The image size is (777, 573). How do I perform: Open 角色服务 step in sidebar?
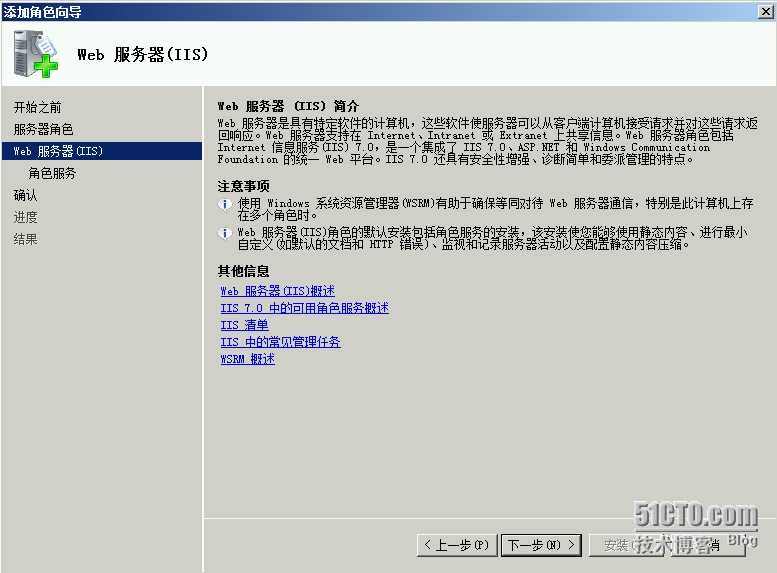pos(52,173)
